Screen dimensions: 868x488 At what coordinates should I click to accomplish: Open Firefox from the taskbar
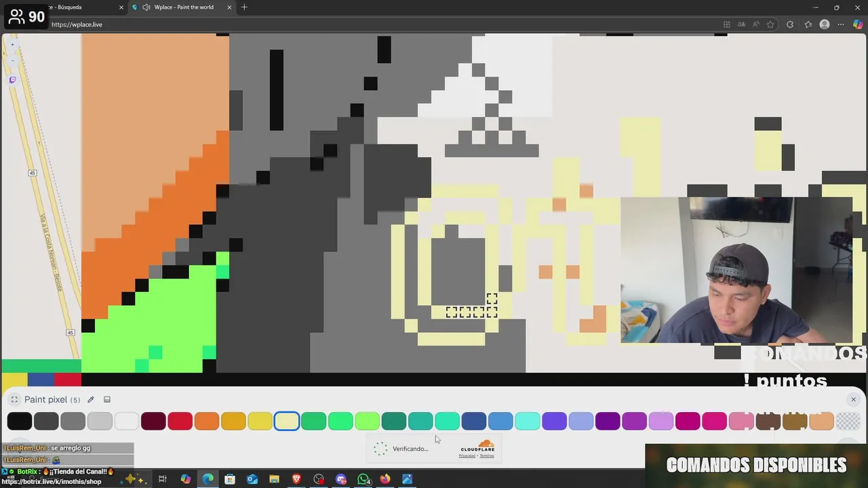click(385, 479)
